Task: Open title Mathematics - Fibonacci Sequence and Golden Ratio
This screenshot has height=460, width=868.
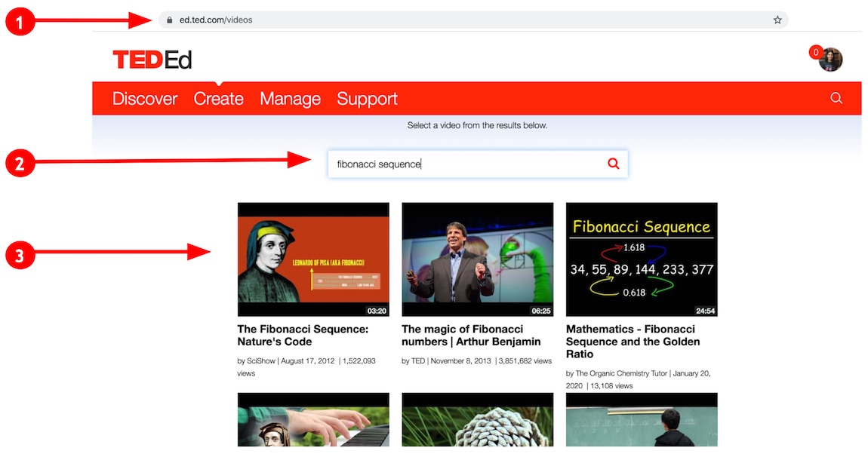Action: 633,341
